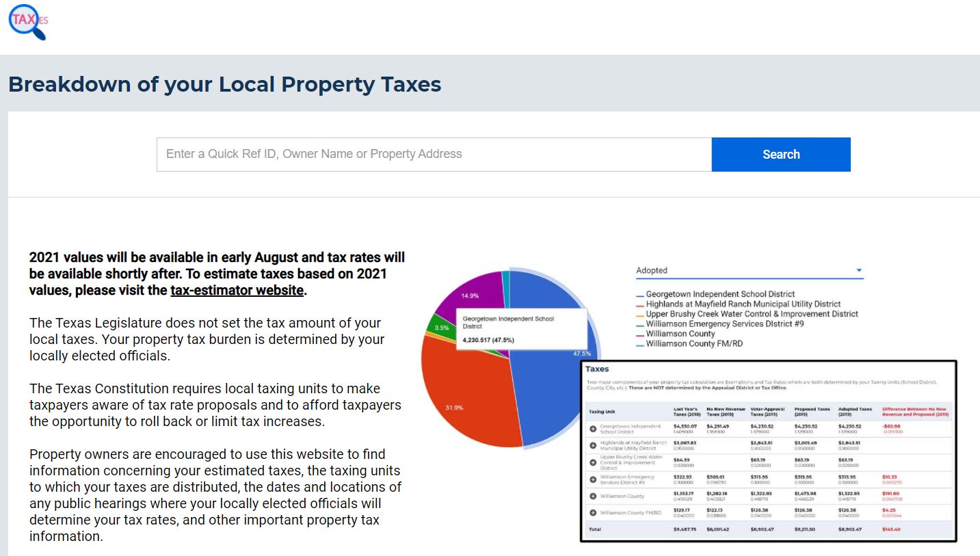This screenshot has width=980, height=556.
Task: Click the purple Williamson County legend color line
Action: pos(640,334)
